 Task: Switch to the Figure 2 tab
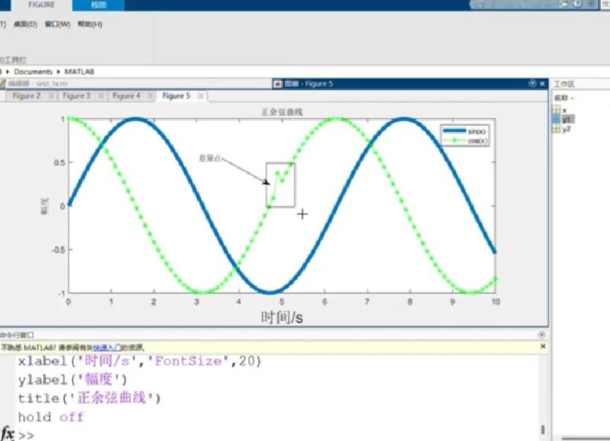tap(25, 96)
